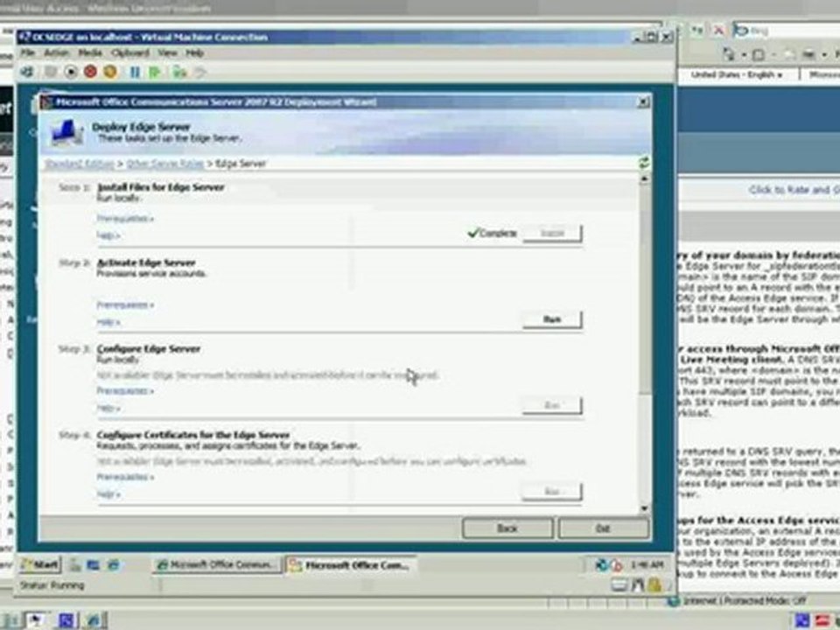Expand Prerequisites under Install Files step

(x=125, y=219)
